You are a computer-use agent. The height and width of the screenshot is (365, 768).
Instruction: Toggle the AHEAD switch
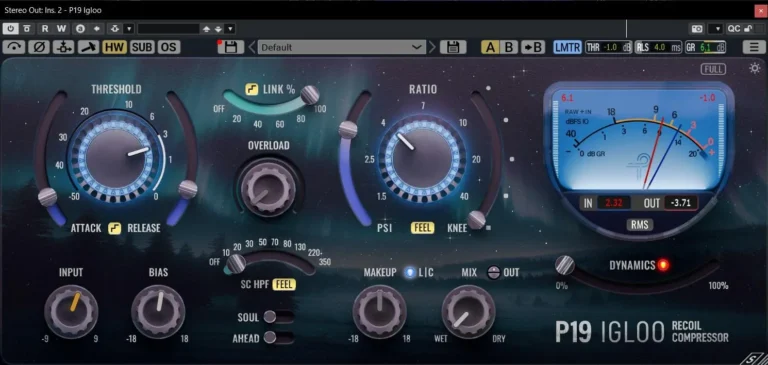point(278,338)
